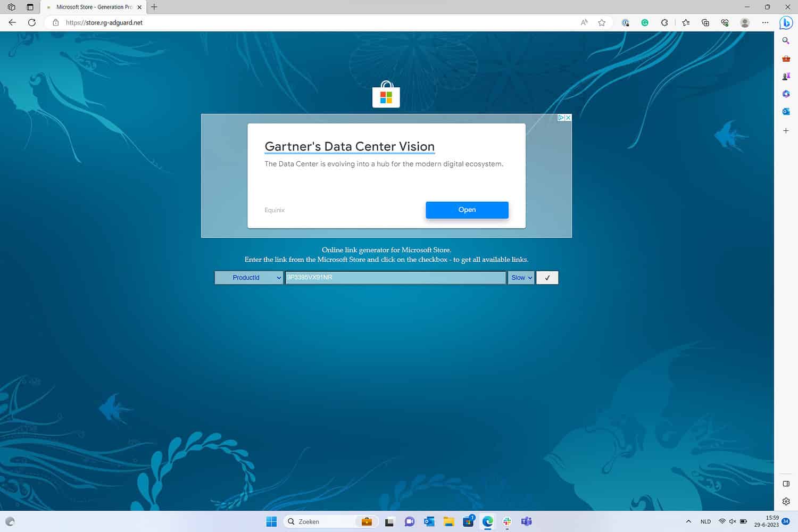
Task: Click the Open button in the ad
Action: tap(467, 210)
